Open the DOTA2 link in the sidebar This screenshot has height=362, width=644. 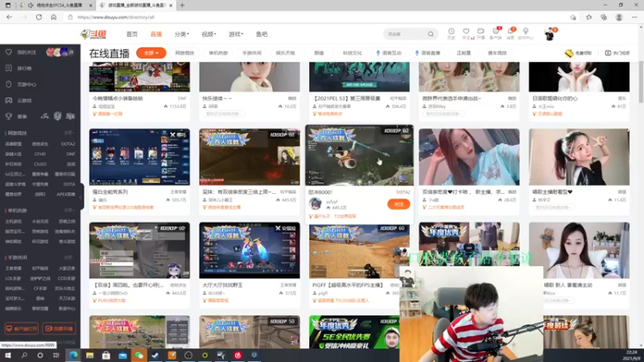pos(68,144)
